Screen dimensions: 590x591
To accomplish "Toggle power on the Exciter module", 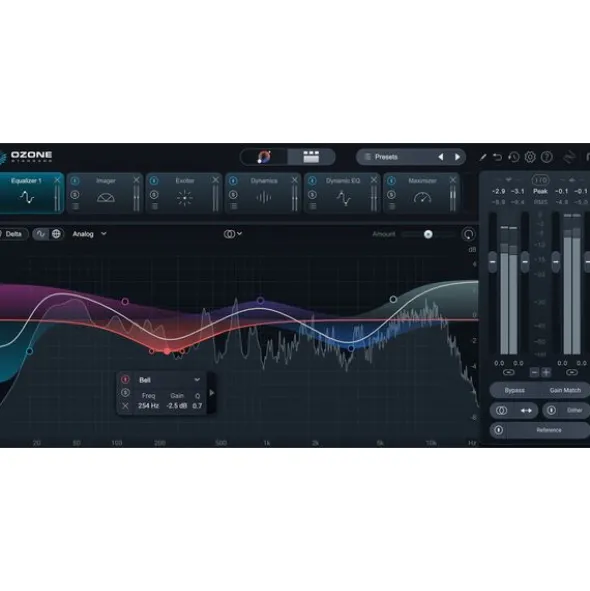I will [154, 181].
